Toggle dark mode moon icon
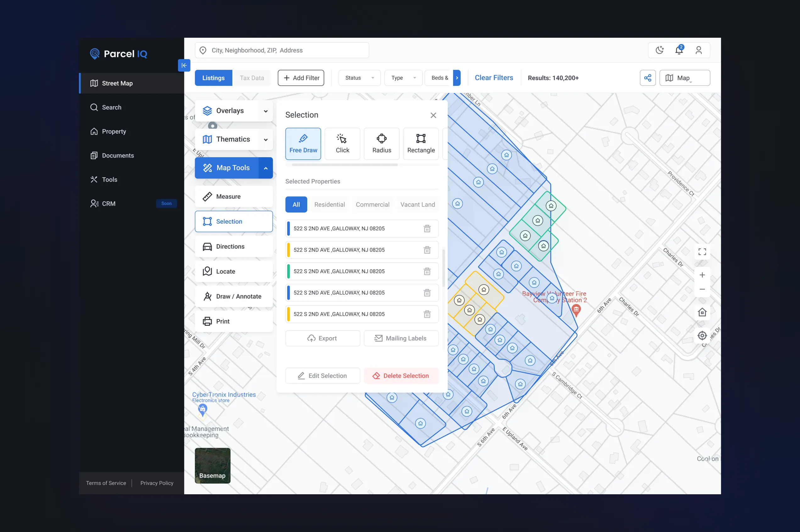Screen dimensions: 800x532 659,50
